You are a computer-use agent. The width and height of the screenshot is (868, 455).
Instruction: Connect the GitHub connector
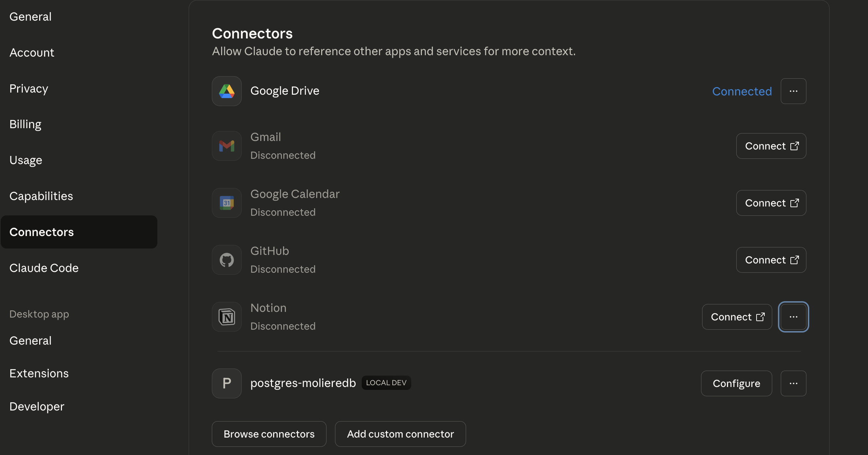[771, 260]
